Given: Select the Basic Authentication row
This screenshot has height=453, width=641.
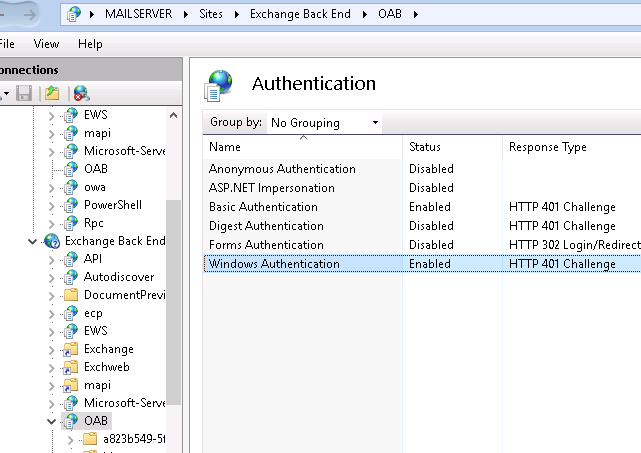Looking at the screenshot, I should (263, 207).
